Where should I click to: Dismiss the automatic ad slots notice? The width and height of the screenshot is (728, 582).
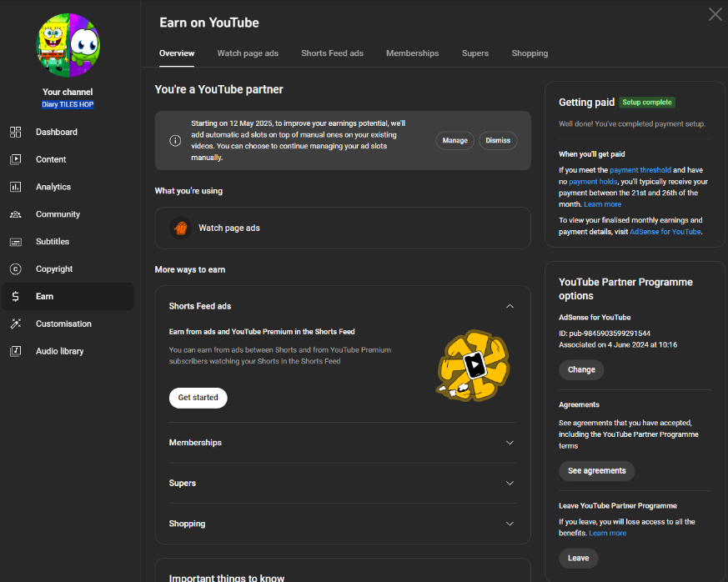coord(498,141)
